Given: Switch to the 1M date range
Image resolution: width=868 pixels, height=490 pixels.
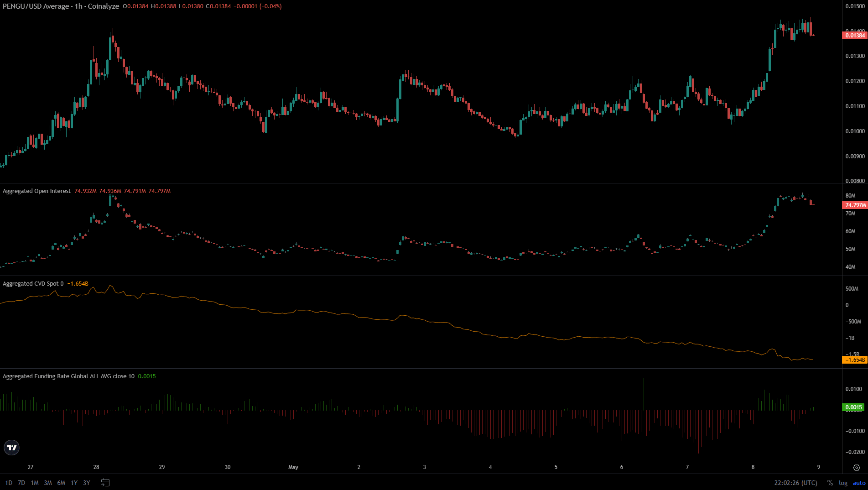Looking at the screenshot, I should [35, 483].
